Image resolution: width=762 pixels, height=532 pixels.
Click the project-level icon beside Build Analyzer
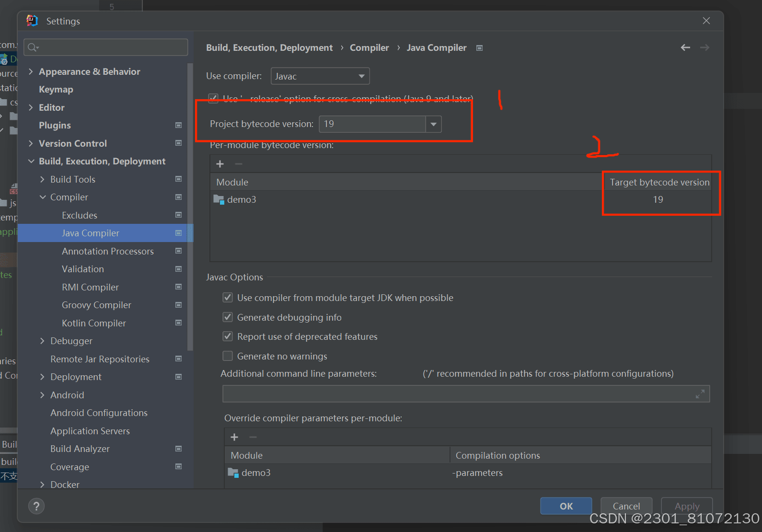pos(178,449)
